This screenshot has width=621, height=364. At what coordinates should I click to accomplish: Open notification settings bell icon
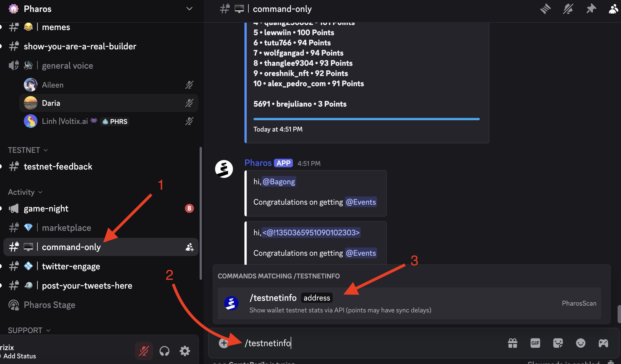(568, 9)
